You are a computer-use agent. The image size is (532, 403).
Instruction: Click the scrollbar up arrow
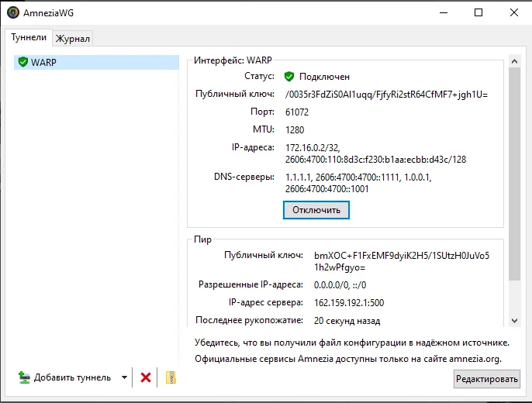pyautogui.click(x=514, y=61)
